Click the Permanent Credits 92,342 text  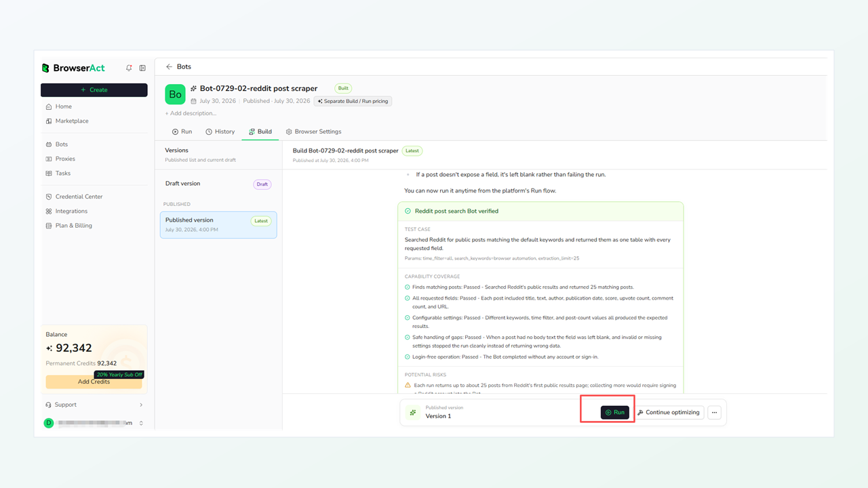[x=81, y=363]
